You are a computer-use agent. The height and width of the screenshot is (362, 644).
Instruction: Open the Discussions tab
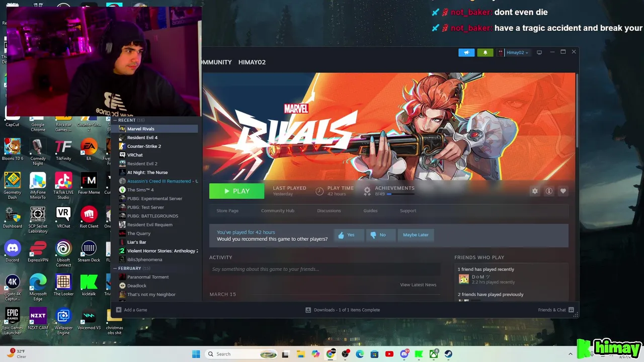pyautogui.click(x=329, y=211)
